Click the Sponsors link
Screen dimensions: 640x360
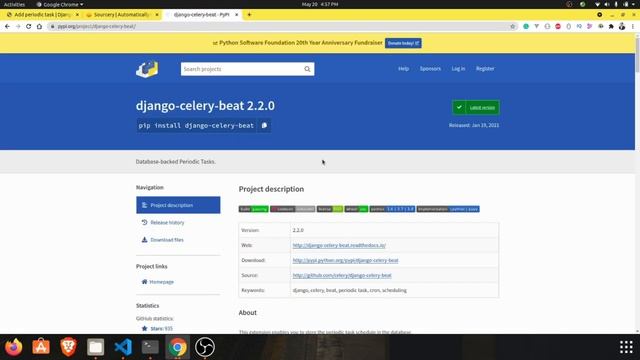pyautogui.click(x=430, y=69)
